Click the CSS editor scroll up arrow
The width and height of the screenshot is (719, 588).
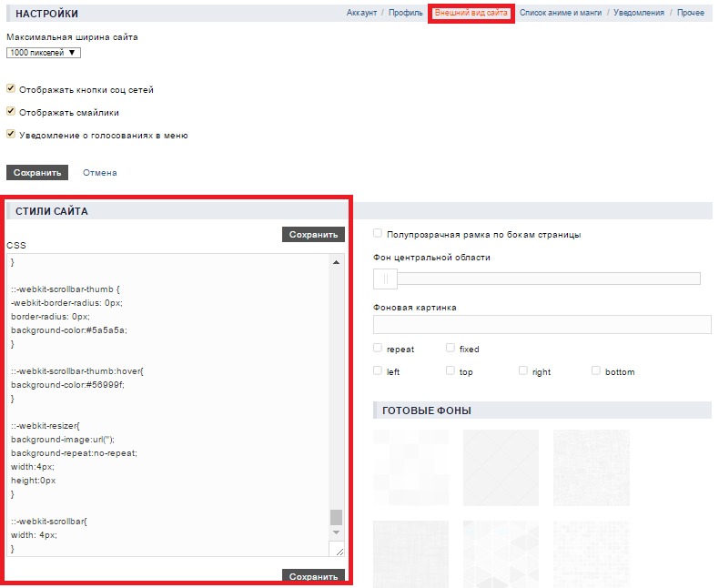click(x=336, y=263)
